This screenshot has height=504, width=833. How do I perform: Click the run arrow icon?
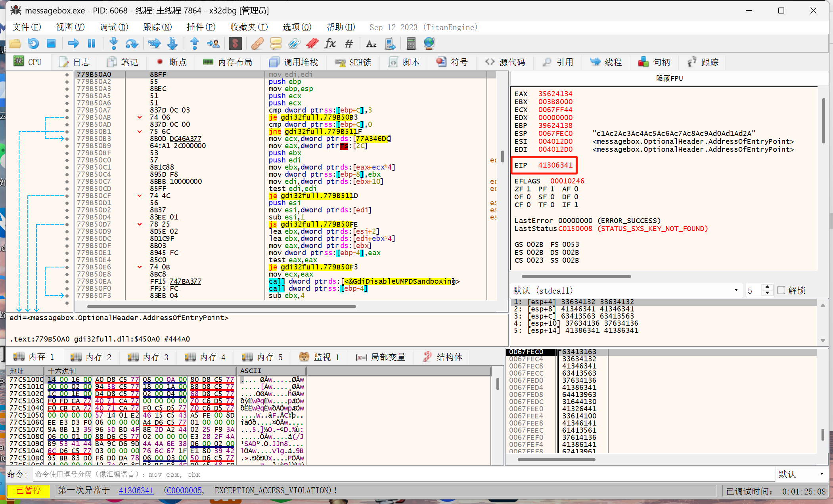(73, 44)
